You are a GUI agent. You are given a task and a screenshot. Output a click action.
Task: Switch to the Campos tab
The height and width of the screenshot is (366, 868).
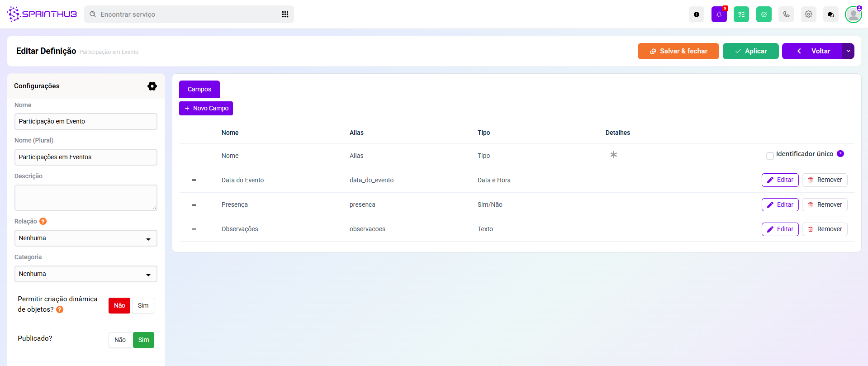(199, 89)
